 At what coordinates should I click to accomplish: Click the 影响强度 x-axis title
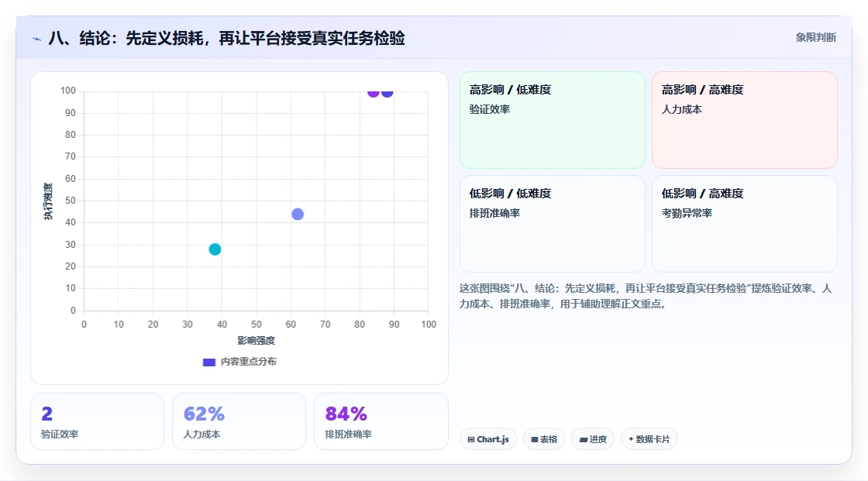[257, 340]
